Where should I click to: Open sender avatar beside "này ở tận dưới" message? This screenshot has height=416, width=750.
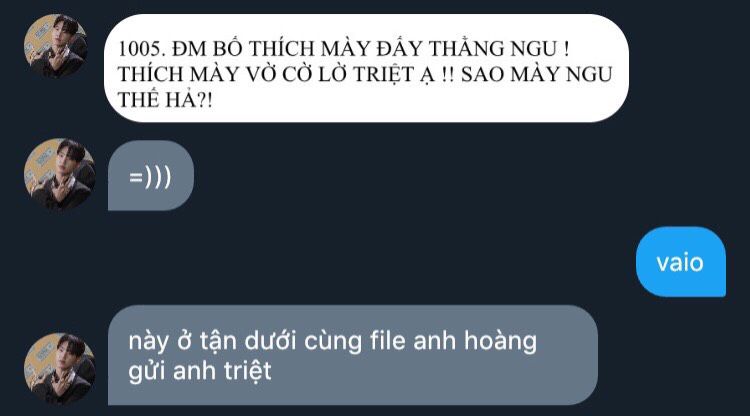pyautogui.click(x=59, y=369)
